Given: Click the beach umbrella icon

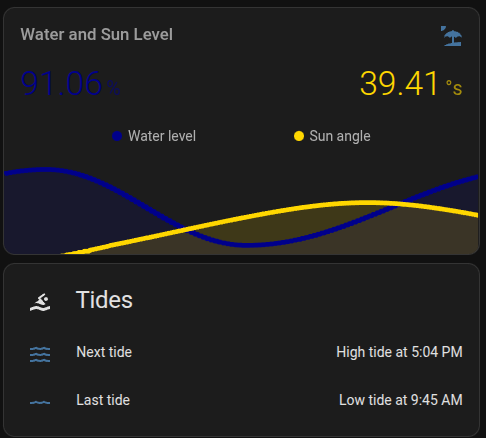Looking at the screenshot, I should pyautogui.click(x=451, y=36).
